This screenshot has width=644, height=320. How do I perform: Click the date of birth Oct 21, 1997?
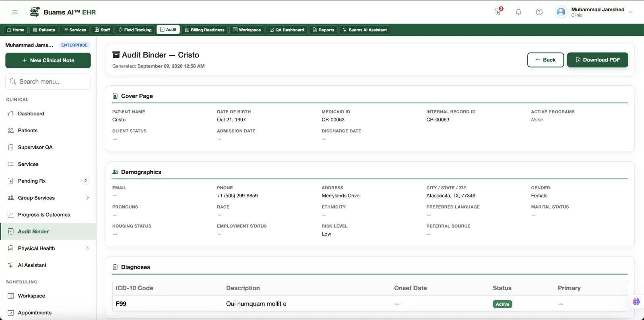tap(231, 120)
